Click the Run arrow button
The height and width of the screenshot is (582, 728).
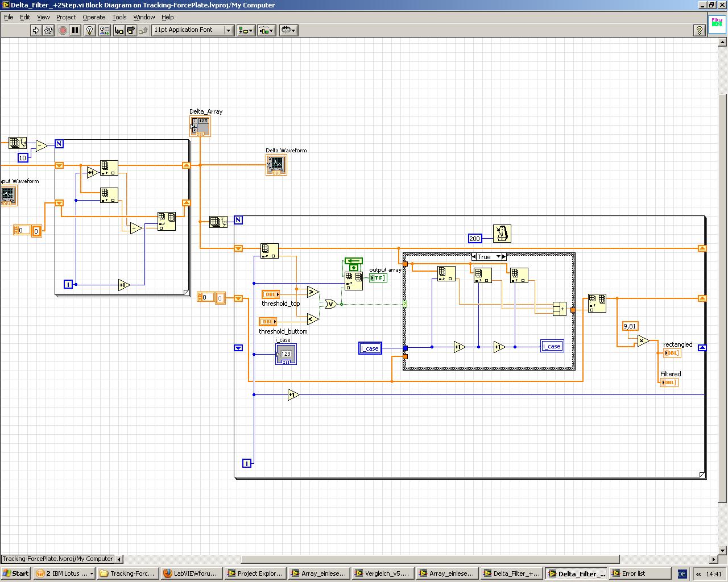click(36, 30)
